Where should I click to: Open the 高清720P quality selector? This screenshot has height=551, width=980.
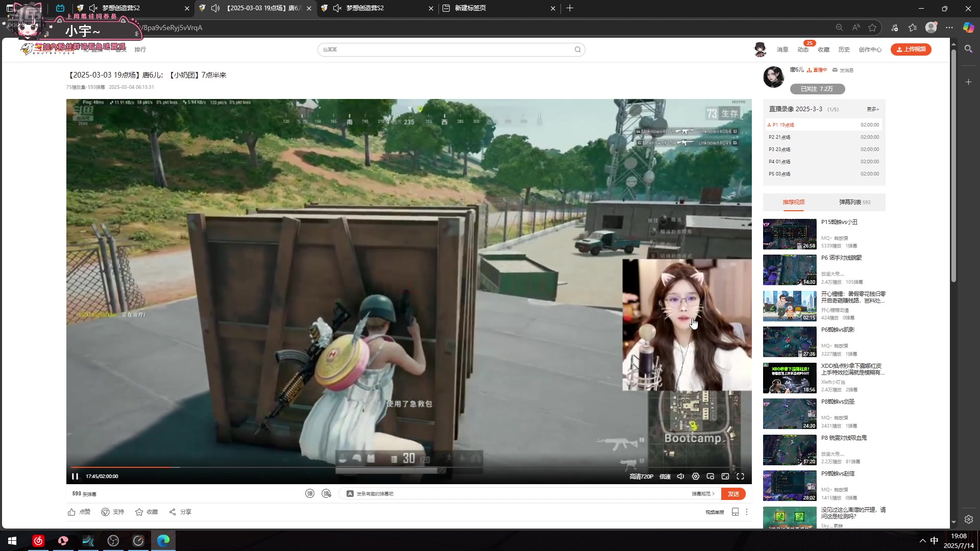[x=641, y=476]
